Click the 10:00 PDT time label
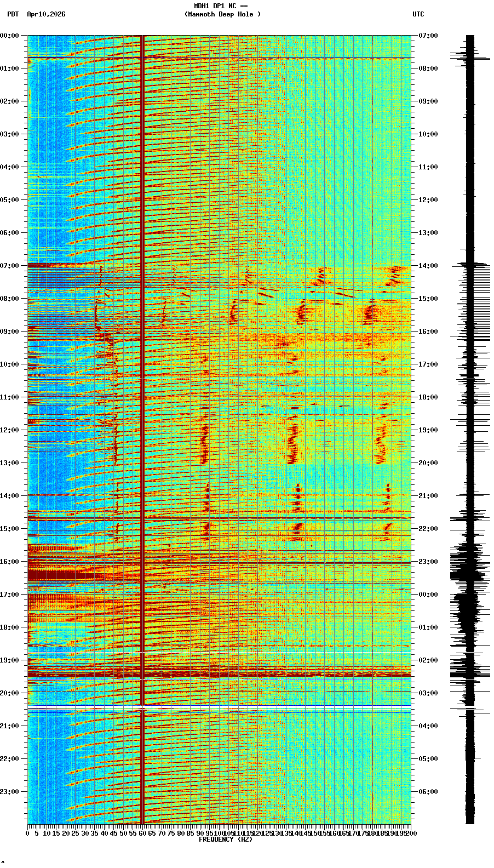 pyautogui.click(x=10, y=364)
